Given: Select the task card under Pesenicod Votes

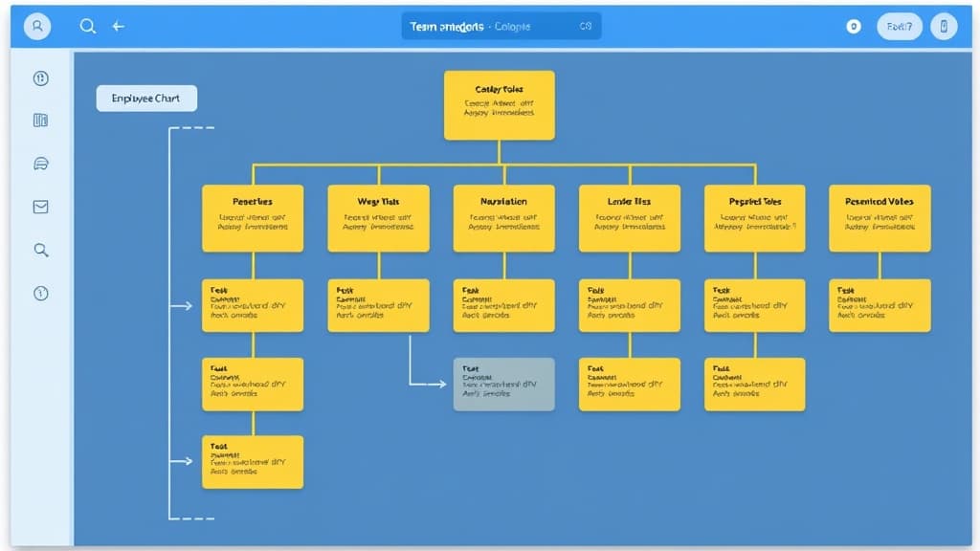Looking at the screenshot, I should tap(880, 305).
